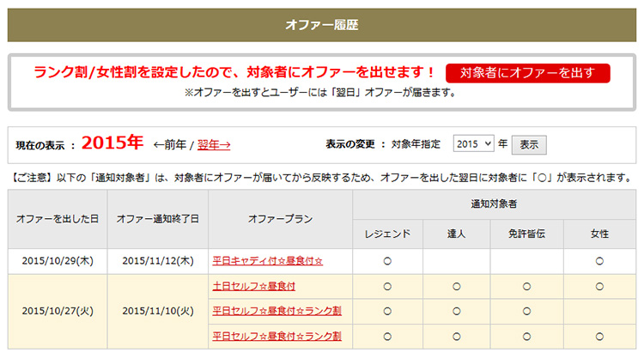
Task: Open the 土日セルフ☆昼食付 plan link
Action: (254, 286)
